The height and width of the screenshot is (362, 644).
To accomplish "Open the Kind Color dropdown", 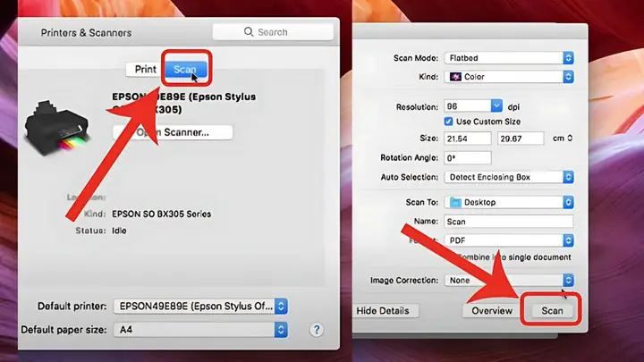I will (x=509, y=77).
